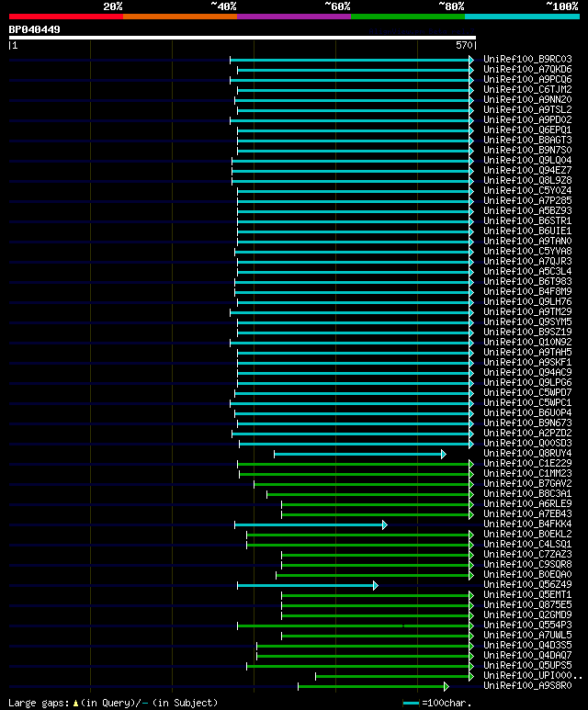
Task: Select the UniRef100_A5C3L4 label
Action: coord(527,271)
